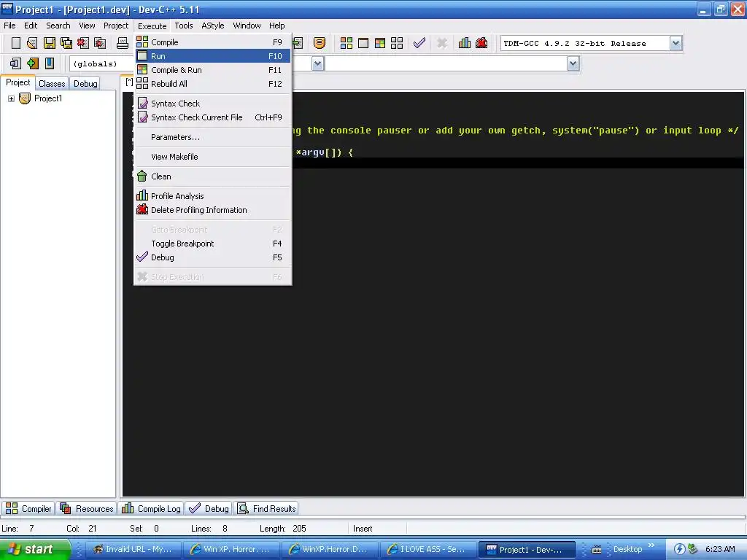Open the File menu

[9, 26]
